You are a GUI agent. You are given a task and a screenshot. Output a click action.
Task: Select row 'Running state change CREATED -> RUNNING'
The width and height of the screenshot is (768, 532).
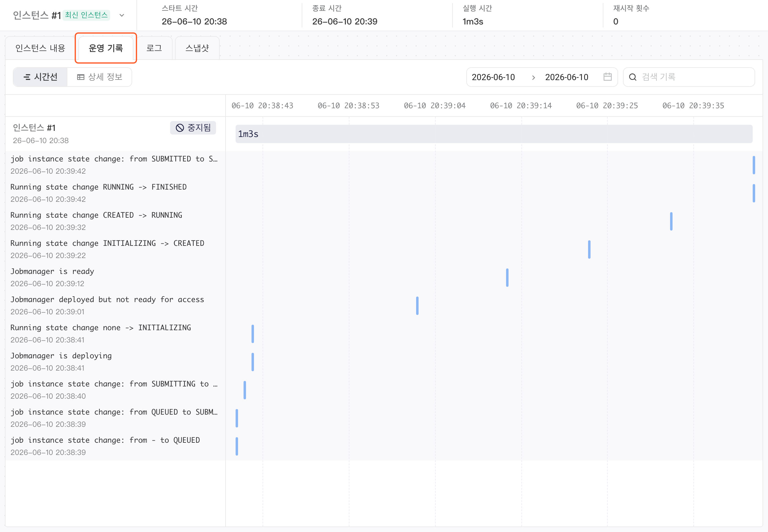click(x=115, y=221)
